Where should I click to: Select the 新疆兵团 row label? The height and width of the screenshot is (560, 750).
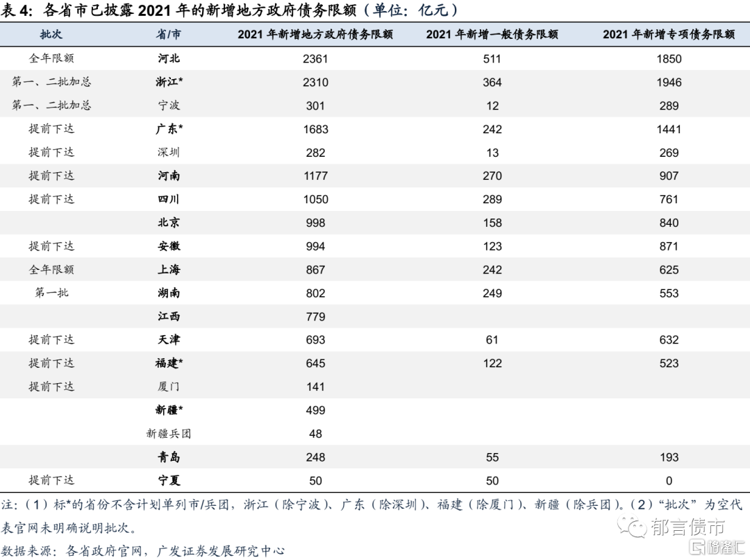168,434
